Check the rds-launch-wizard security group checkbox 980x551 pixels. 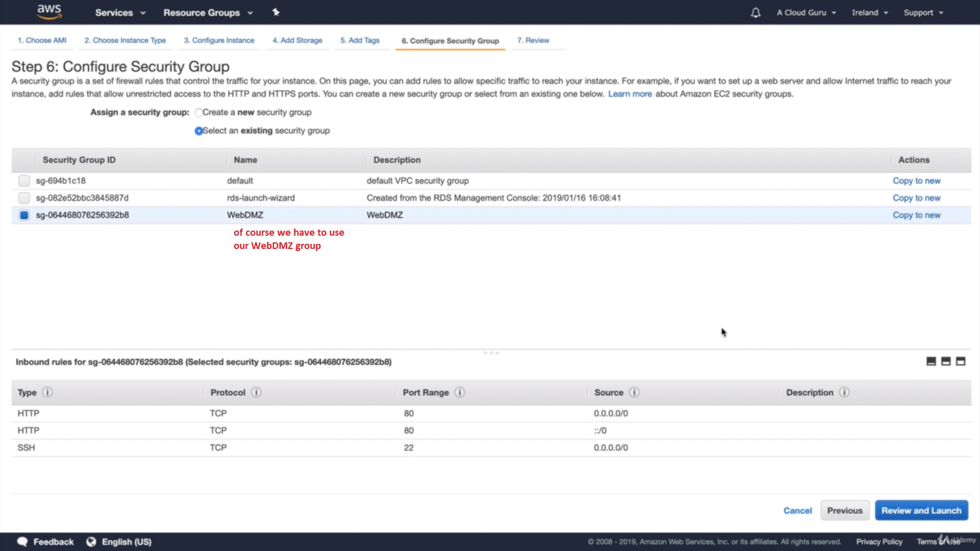tap(24, 198)
